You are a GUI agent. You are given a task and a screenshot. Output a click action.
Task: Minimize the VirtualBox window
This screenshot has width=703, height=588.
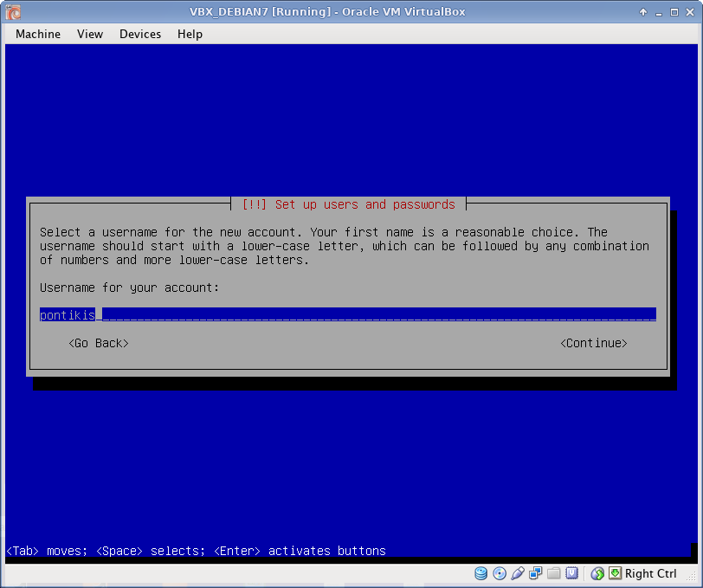click(659, 13)
